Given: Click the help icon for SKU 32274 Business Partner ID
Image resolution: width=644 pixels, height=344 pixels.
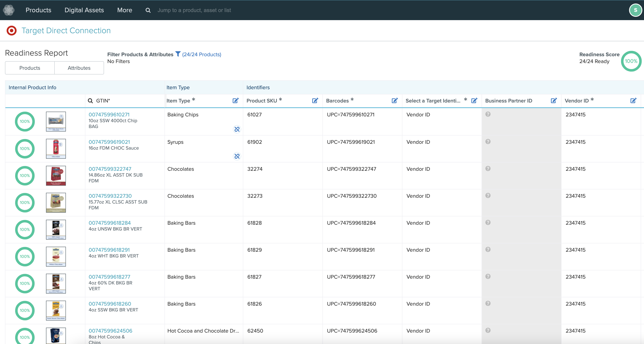Looking at the screenshot, I should [x=488, y=168].
